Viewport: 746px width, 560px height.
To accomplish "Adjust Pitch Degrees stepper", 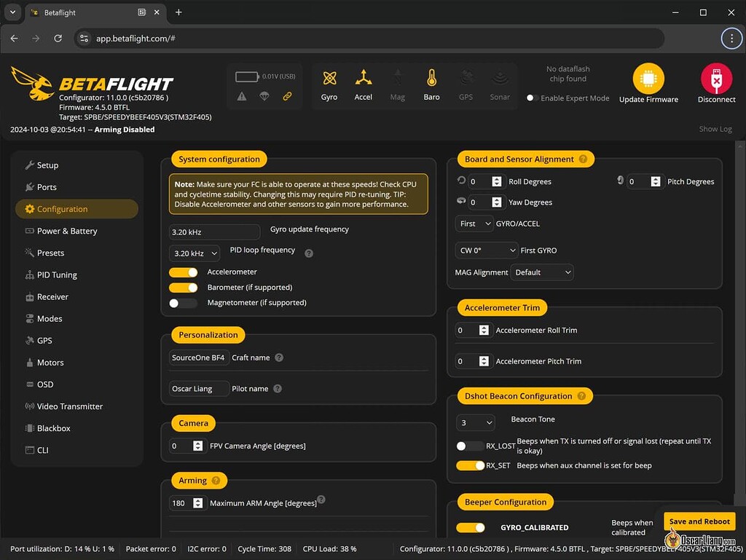I will coord(656,181).
